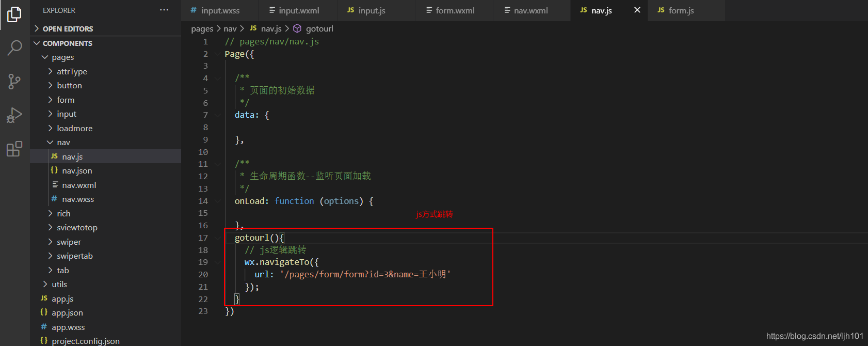
Task: Open nav.wxss file
Action: point(105,199)
